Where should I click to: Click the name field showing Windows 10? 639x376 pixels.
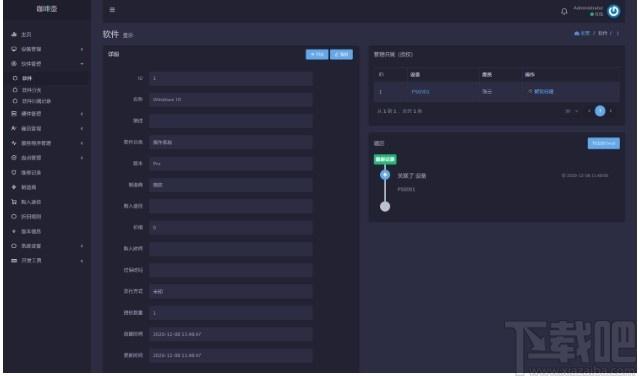pyautogui.click(x=231, y=99)
